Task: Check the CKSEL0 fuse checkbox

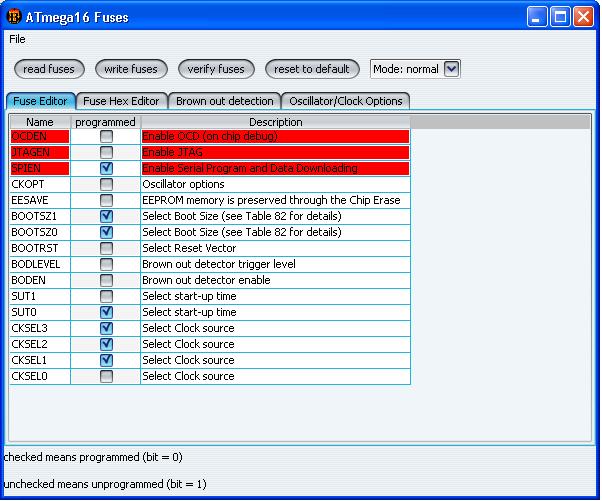Action: 106,376
